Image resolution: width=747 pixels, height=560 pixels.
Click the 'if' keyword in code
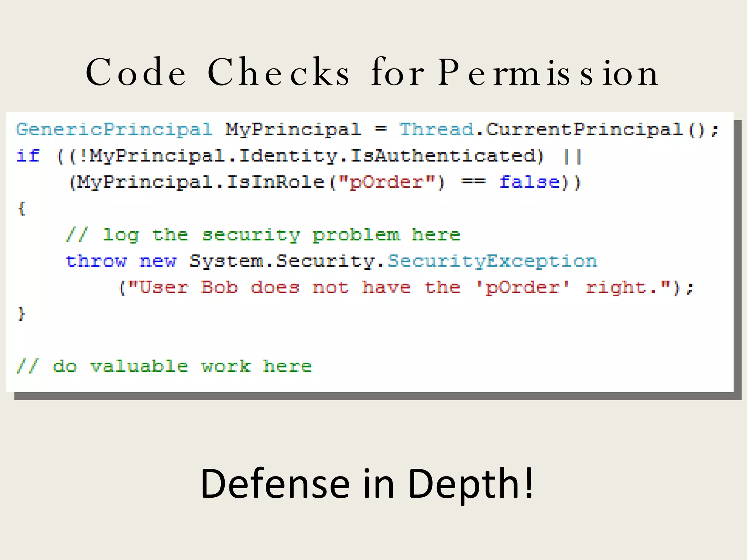pyautogui.click(x=28, y=156)
